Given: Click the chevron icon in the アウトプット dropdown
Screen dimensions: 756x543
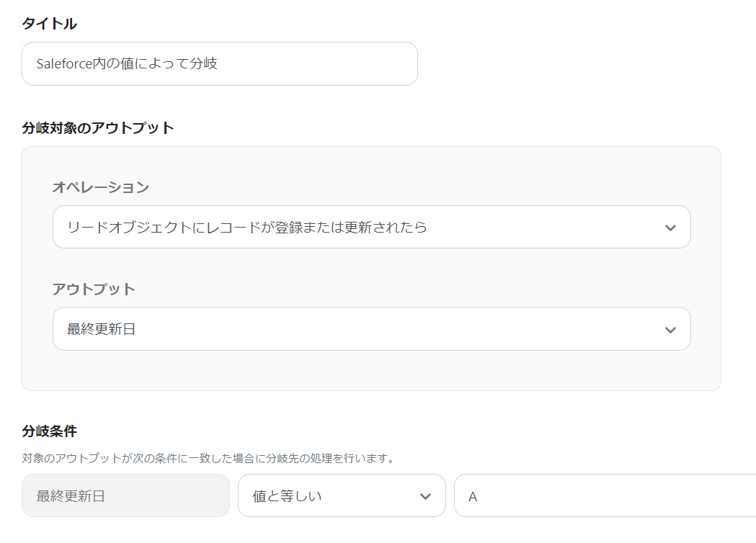Looking at the screenshot, I should tap(670, 330).
